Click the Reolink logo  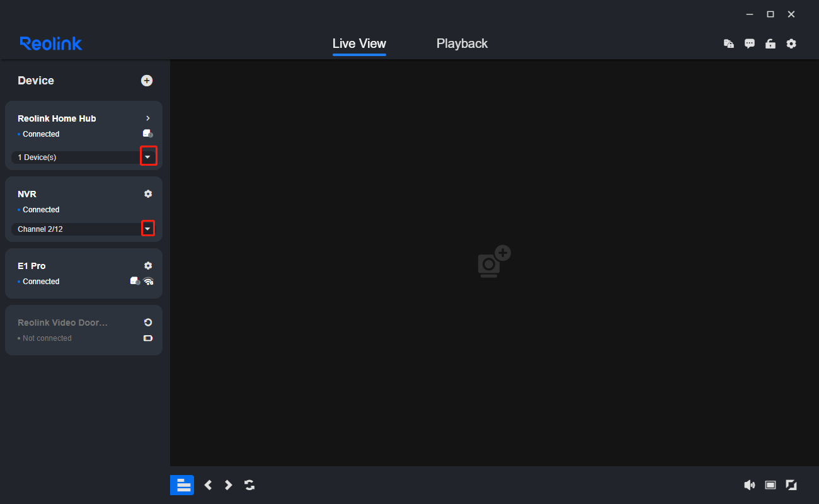(x=51, y=43)
